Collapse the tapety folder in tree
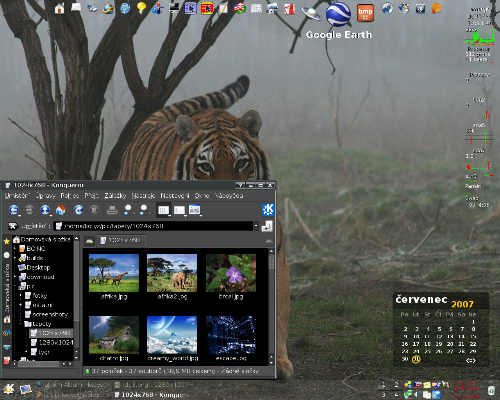The height and width of the screenshot is (400, 500). 21,324
